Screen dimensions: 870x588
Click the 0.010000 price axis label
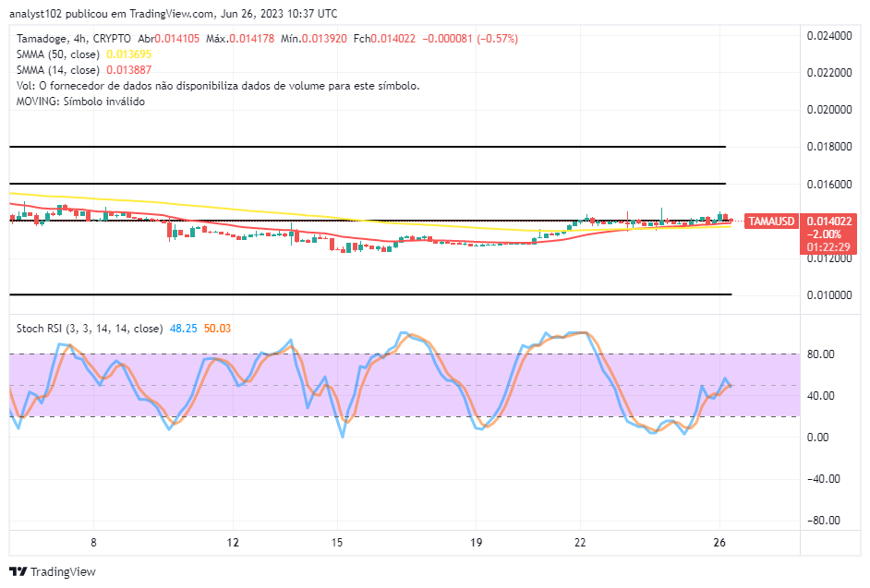click(829, 295)
